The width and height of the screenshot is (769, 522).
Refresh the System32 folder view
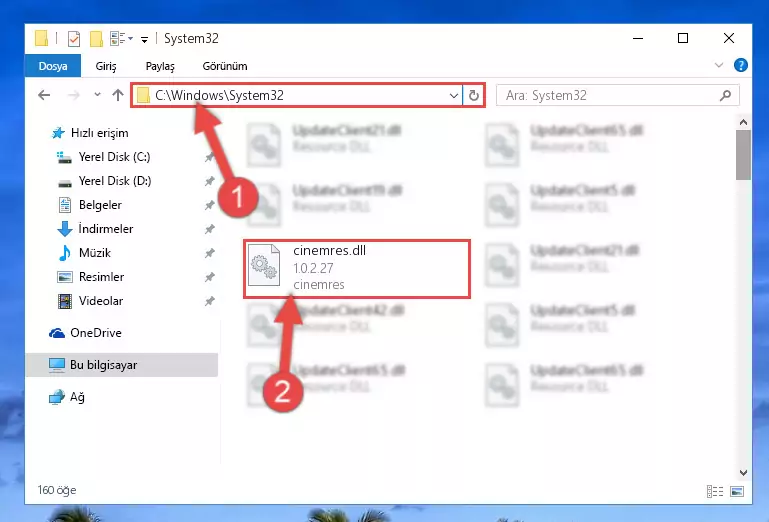[474, 96]
